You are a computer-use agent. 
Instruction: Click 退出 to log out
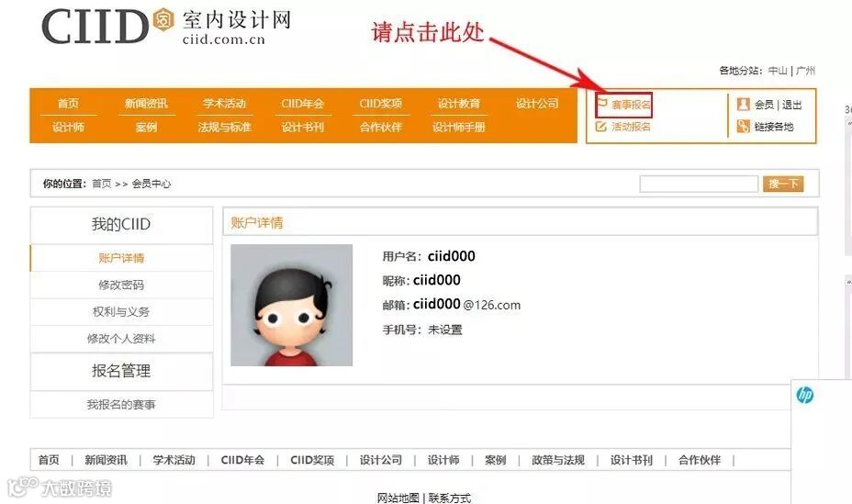coord(792,105)
